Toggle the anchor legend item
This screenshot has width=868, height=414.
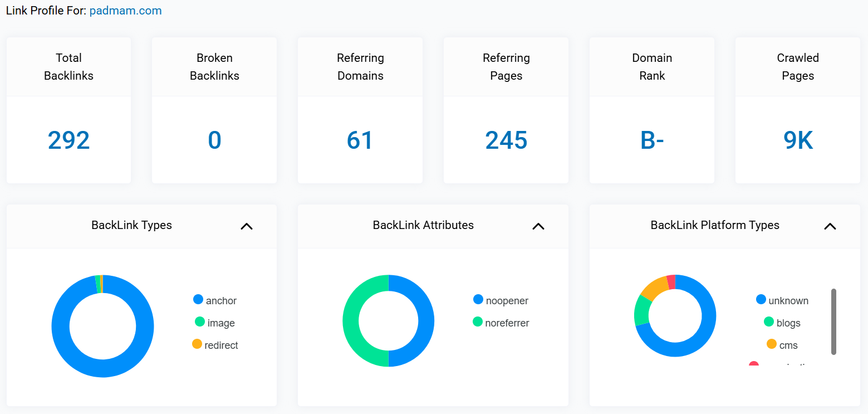point(215,300)
